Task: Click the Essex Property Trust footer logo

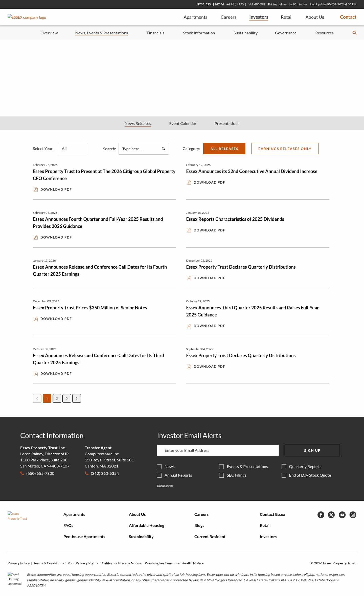Action: pyautogui.click(x=17, y=516)
